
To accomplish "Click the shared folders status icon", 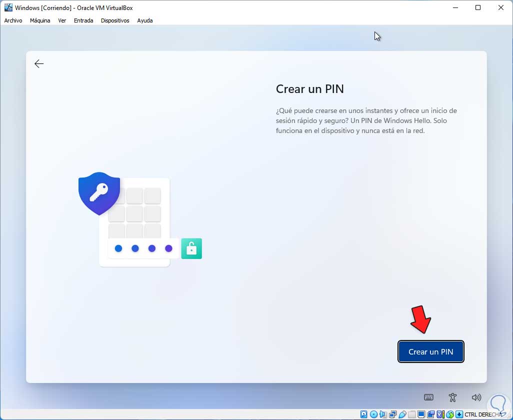I will pos(411,414).
